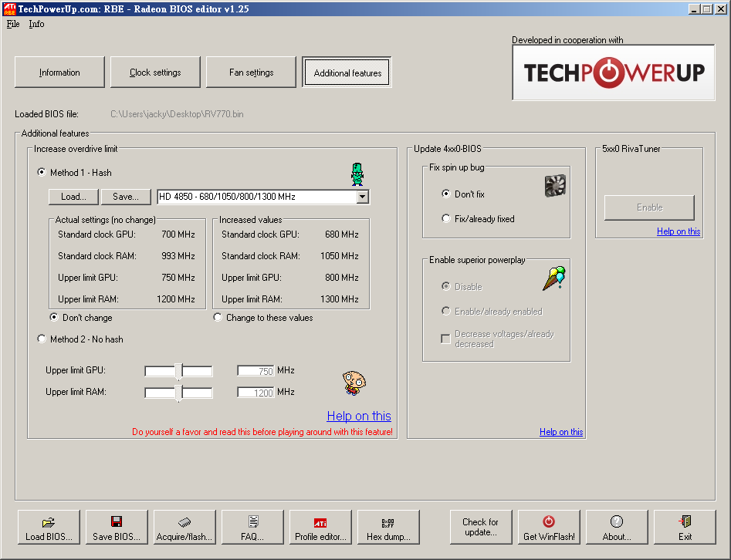731x560 pixels.
Task: Open Help on this link in Update 4xx0-BIOS
Action: (561, 432)
